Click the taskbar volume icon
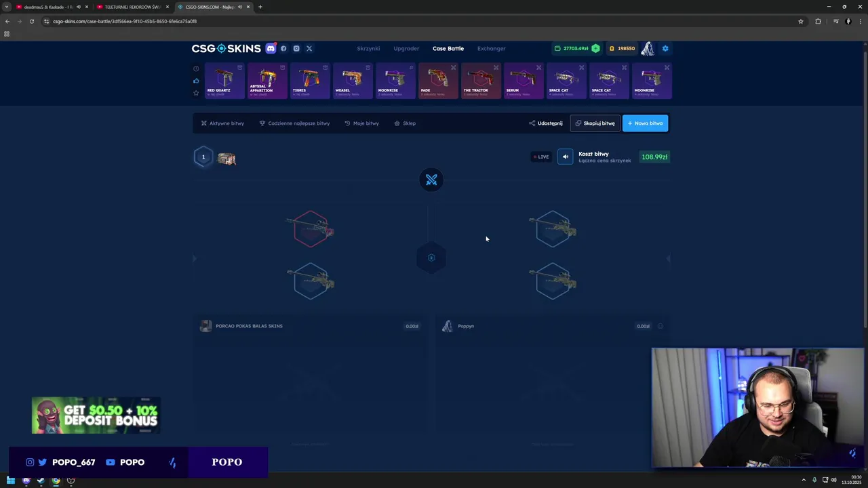The height and width of the screenshot is (488, 868). coord(833,480)
